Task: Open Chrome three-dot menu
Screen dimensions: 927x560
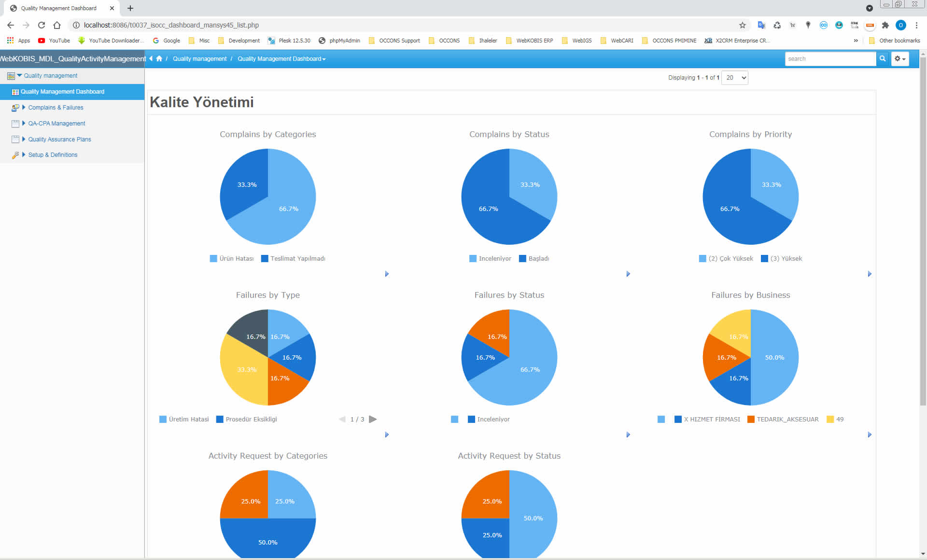Action: [x=916, y=25]
